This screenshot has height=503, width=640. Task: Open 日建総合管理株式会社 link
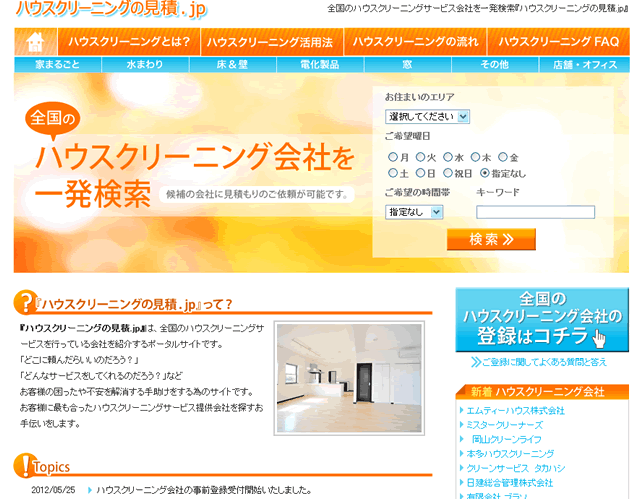coord(510,483)
